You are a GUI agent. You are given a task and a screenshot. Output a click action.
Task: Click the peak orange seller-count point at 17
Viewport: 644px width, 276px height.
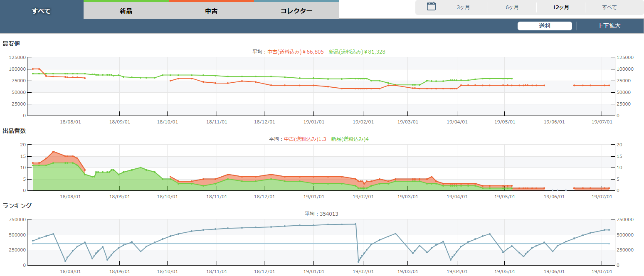(x=53, y=152)
